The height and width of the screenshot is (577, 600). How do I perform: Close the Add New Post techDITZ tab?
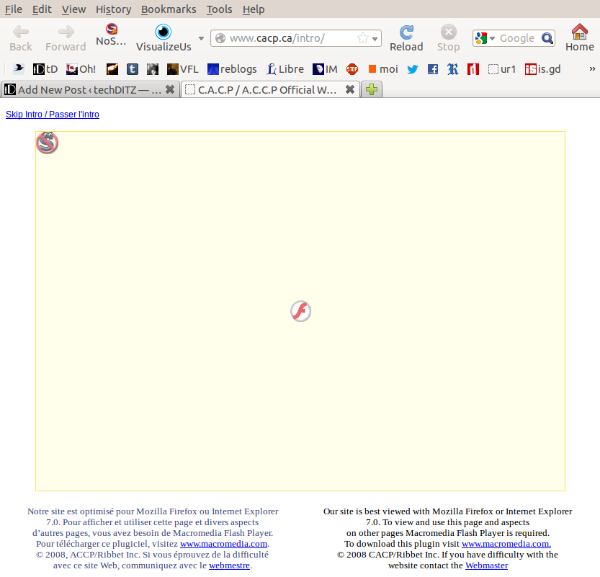click(x=170, y=90)
